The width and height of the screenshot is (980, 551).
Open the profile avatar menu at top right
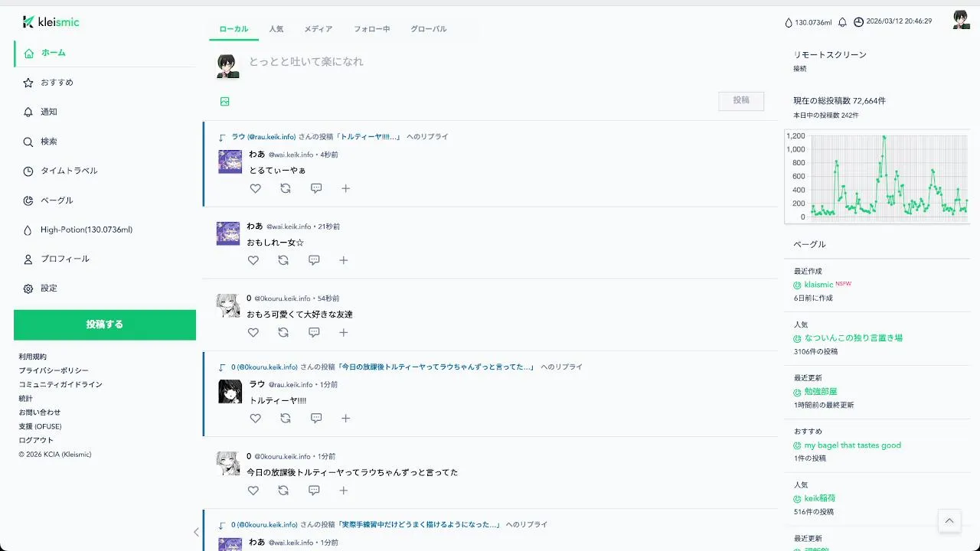(x=962, y=21)
